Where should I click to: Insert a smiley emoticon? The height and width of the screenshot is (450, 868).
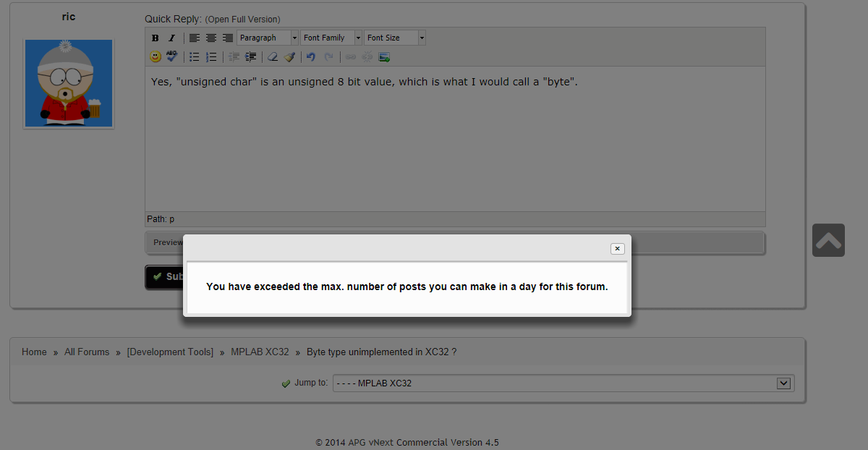[x=156, y=56]
